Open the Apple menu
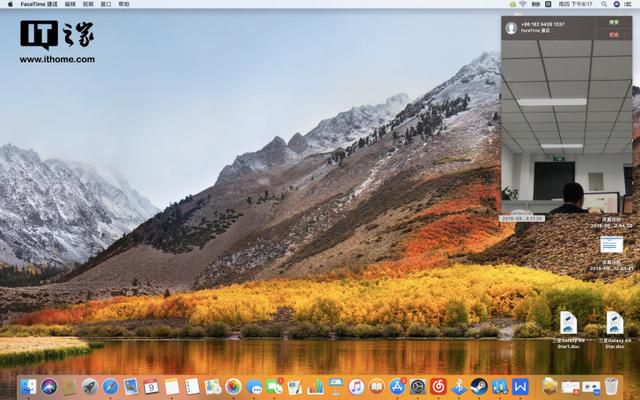Screen dimensions: 640x400 point(10,4)
